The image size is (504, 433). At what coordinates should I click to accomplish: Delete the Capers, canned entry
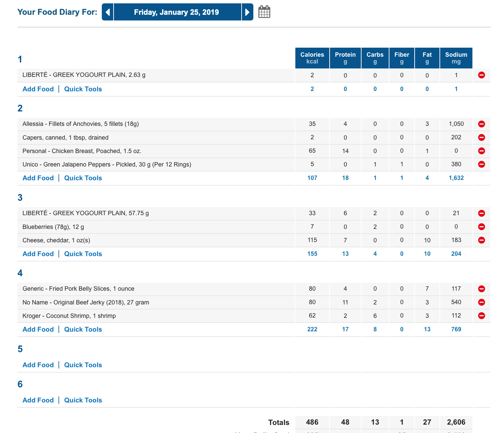coord(481,137)
